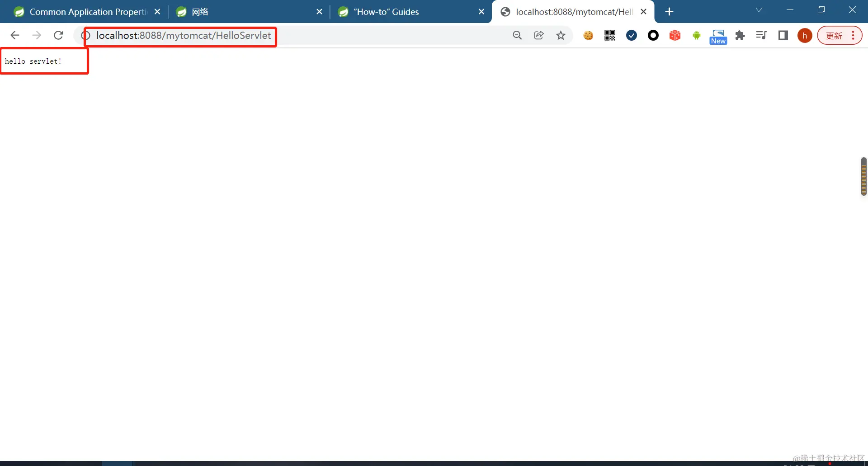The height and width of the screenshot is (466, 868).
Task: Close the 网络 tab
Action: (320, 12)
